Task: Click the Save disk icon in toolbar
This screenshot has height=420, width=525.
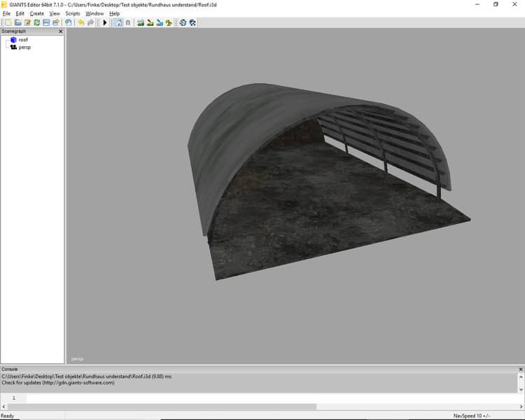Action: click(46, 22)
